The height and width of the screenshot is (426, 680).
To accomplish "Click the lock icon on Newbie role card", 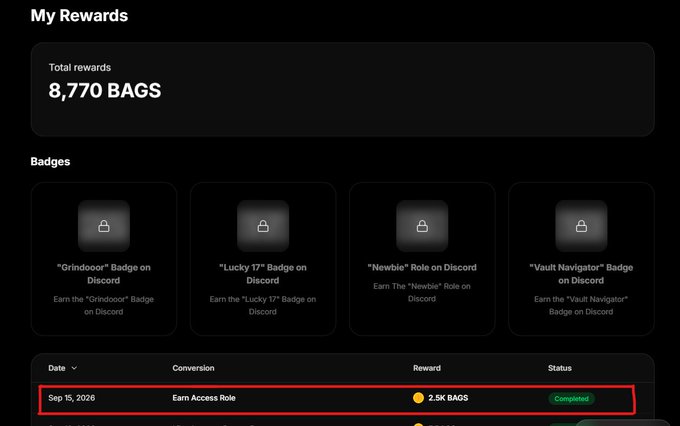I will pyautogui.click(x=422, y=226).
